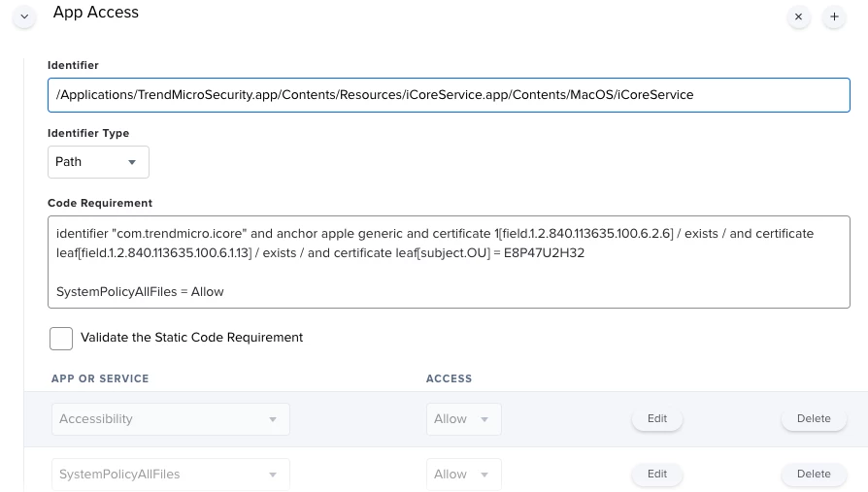Click the Identifier path input field
868x492 pixels.
tap(449, 95)
